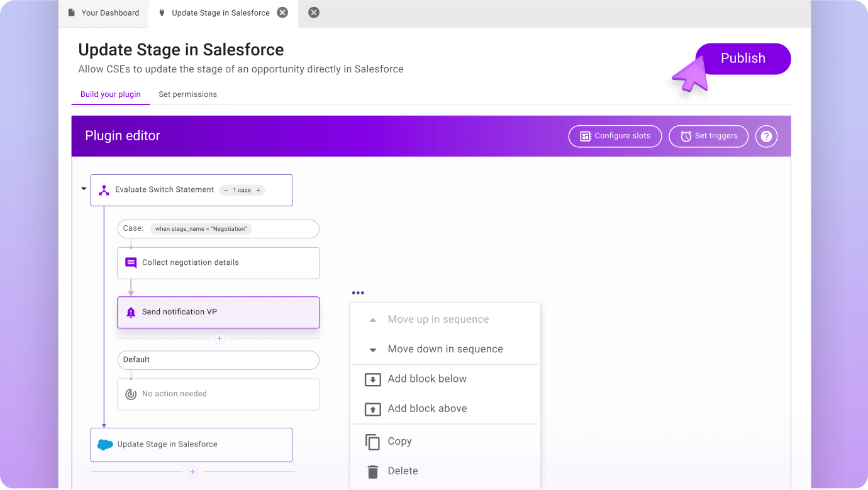868x490 pixels.
Task: Click the No action needed target icon
Action: point(131,394)
